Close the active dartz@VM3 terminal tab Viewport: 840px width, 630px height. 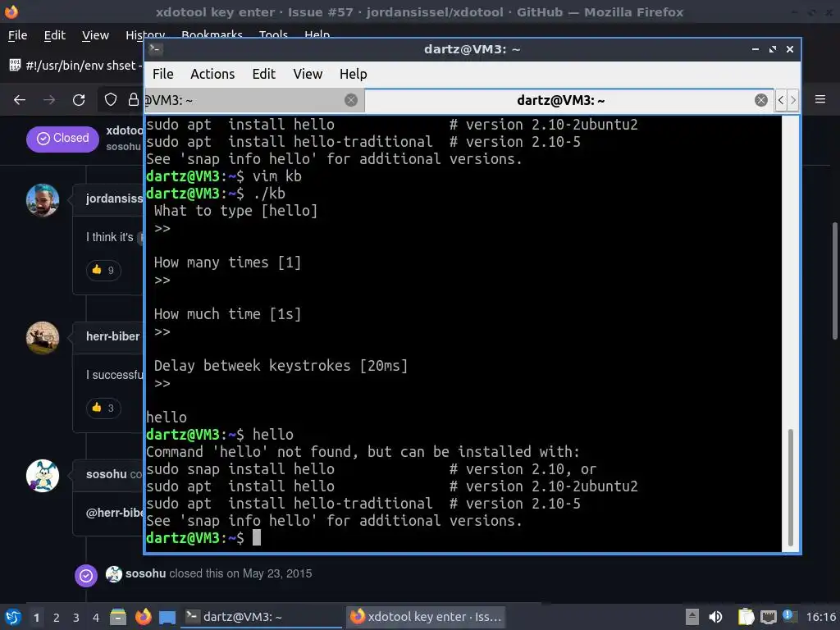[x=760, y=100]
